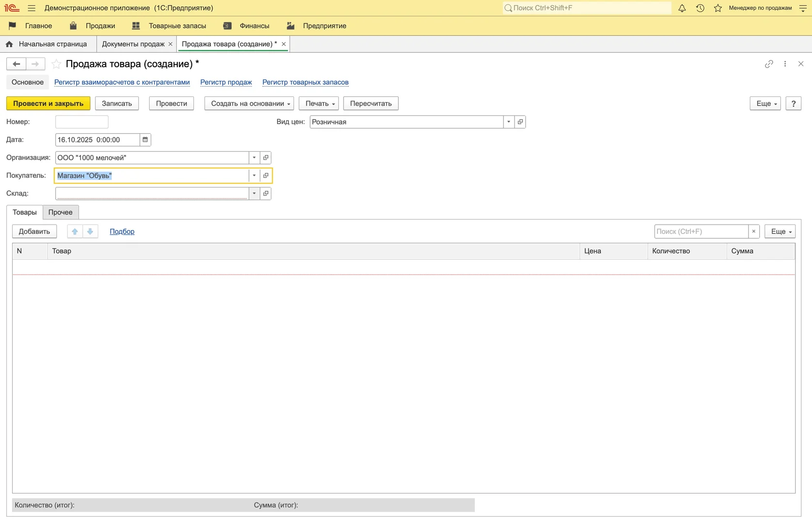Open the Товарные запасы section
The width and height of the screenshot is (812, 523).
coord(177,26)
